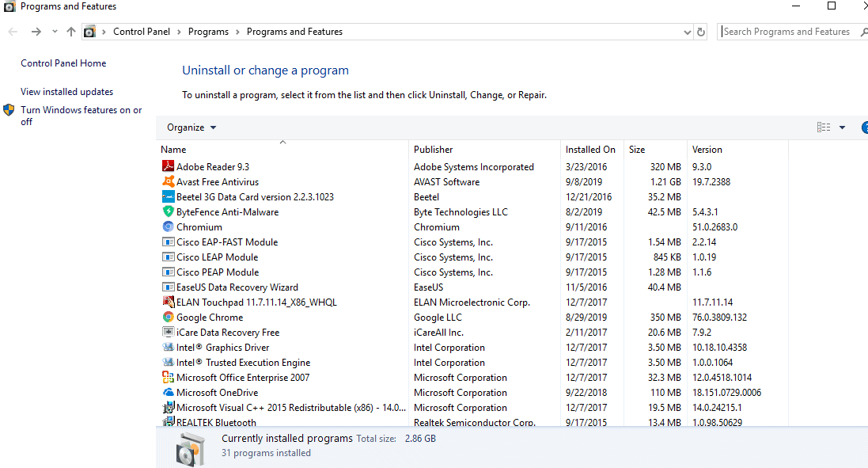The image size is (868, 468).
Task: Navigate to Control Panel breadcrumb
Action: pyautogui.click(x=142, y=32)
